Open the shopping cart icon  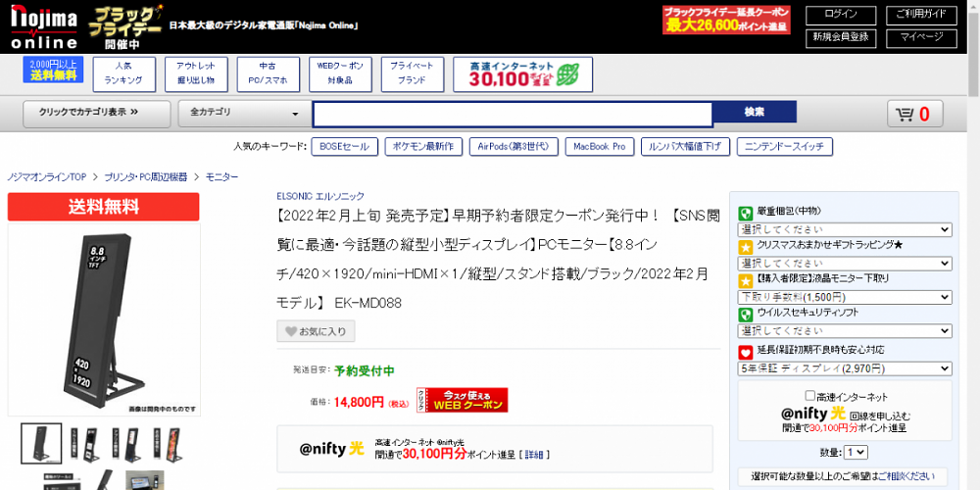915,114
